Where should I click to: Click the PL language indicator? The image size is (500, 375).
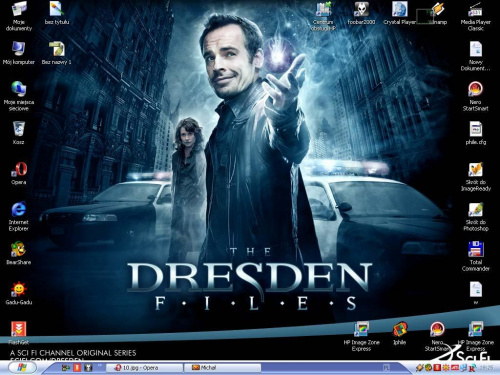(x=386, y=368)
